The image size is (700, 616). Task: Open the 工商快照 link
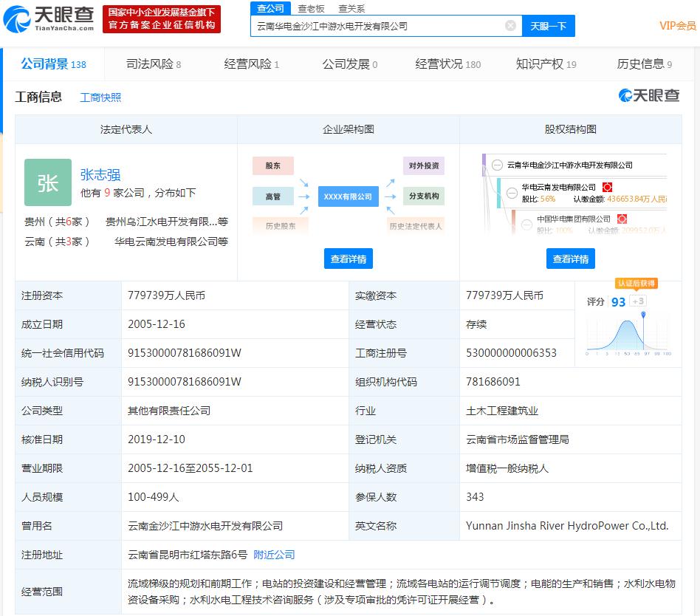click(100, 97)
